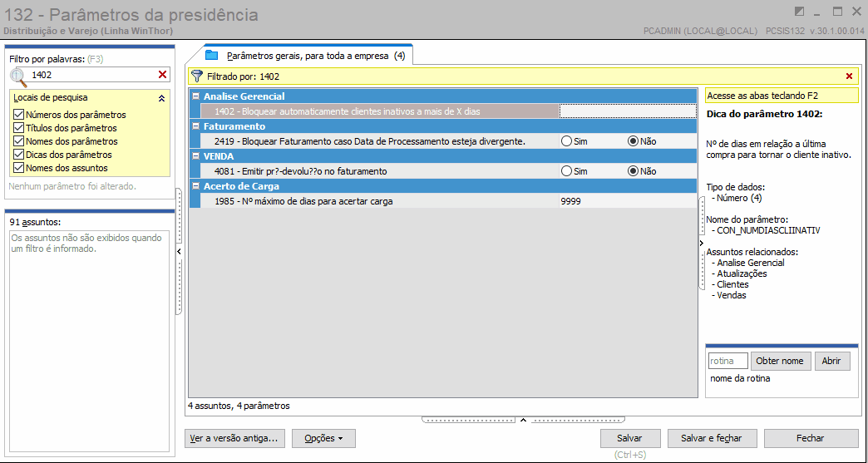Click CON_NUMDIASCLIINATIV parameter name

[767, 229]
